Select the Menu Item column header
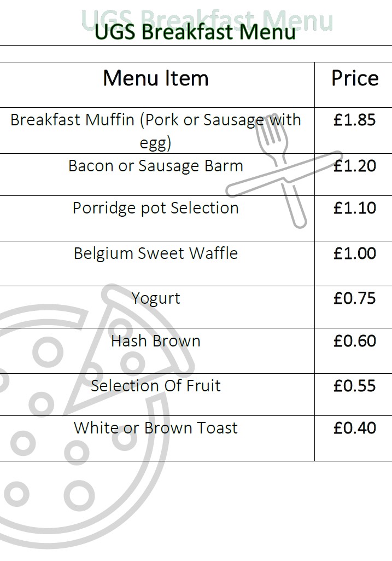 pos(156,78)
